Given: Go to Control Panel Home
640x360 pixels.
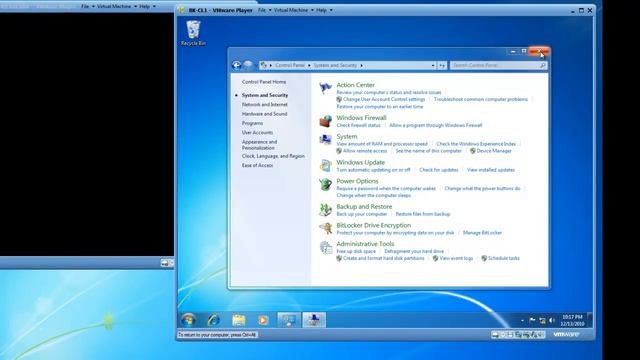Looking at the screenshot, I should 264,82.
